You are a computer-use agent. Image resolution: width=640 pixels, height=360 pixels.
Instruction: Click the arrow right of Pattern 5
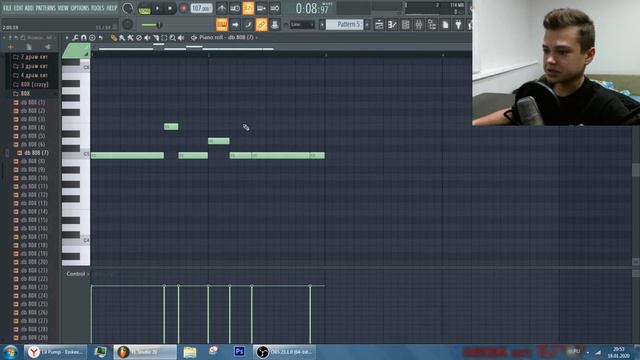[x=367, y=24]
